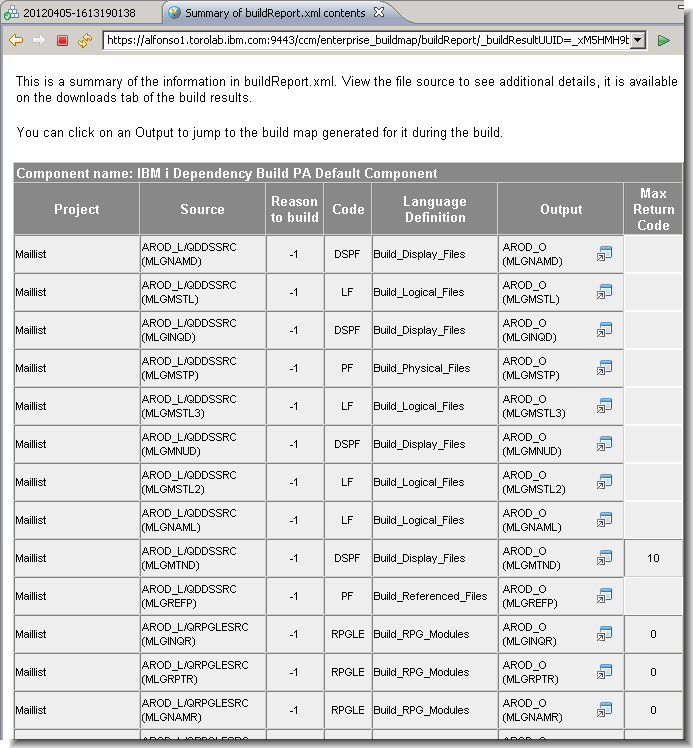
Task: Open build map icon for MLGMSTL output
Action: click(604, 292)
